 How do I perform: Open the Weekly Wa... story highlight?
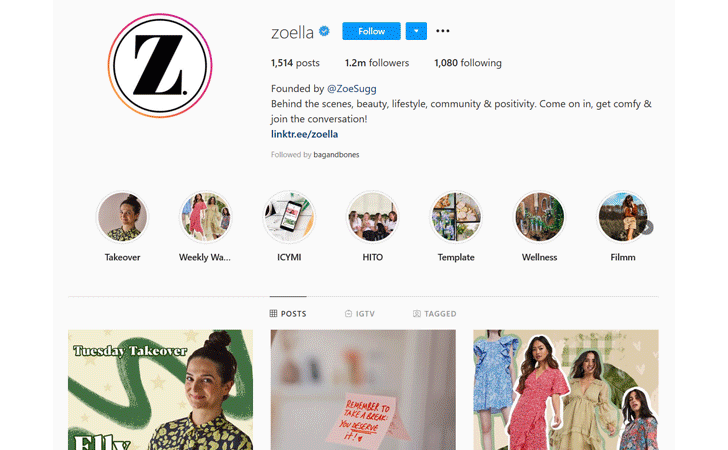(206, 217)
